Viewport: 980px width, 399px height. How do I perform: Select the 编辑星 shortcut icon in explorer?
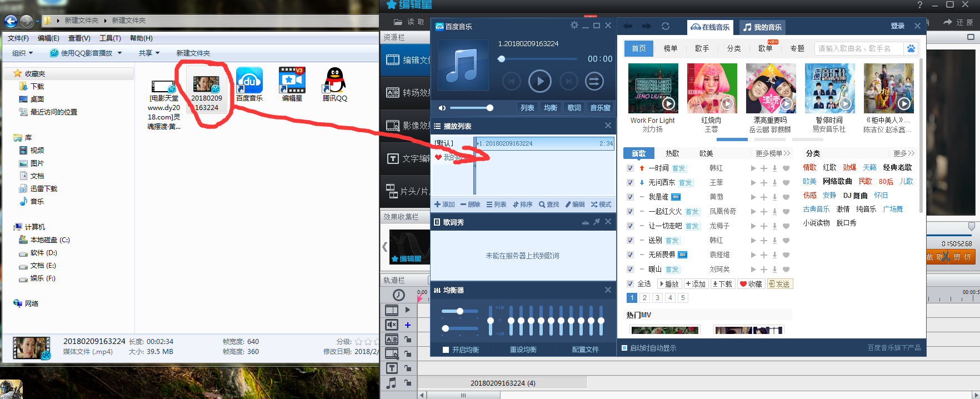click(292, 84)
